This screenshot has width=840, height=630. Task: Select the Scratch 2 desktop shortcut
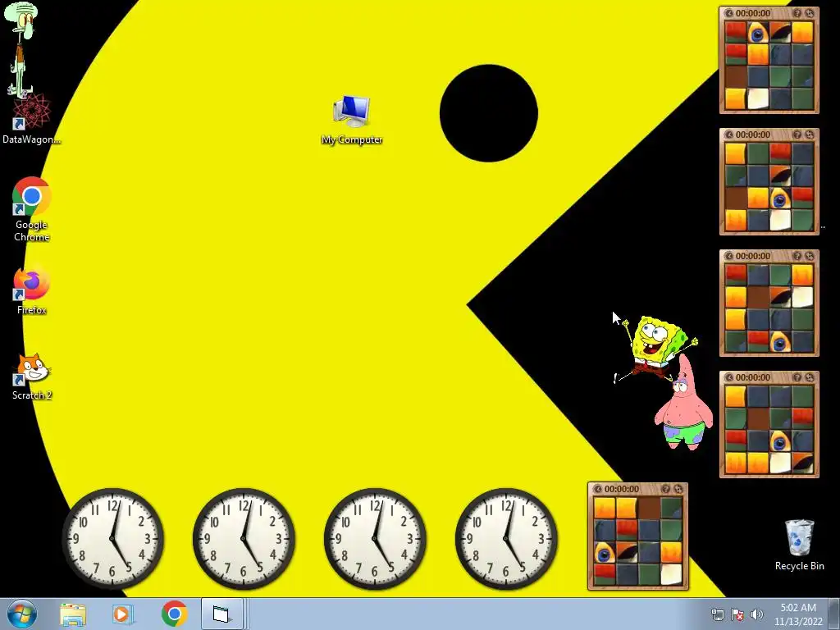32,376
